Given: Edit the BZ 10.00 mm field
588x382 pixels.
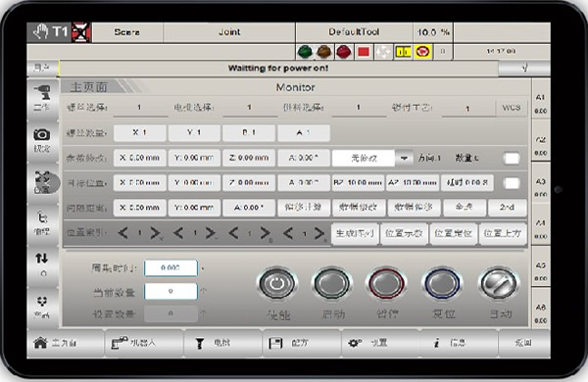Looking at the screenshot, I should point(358,183).
